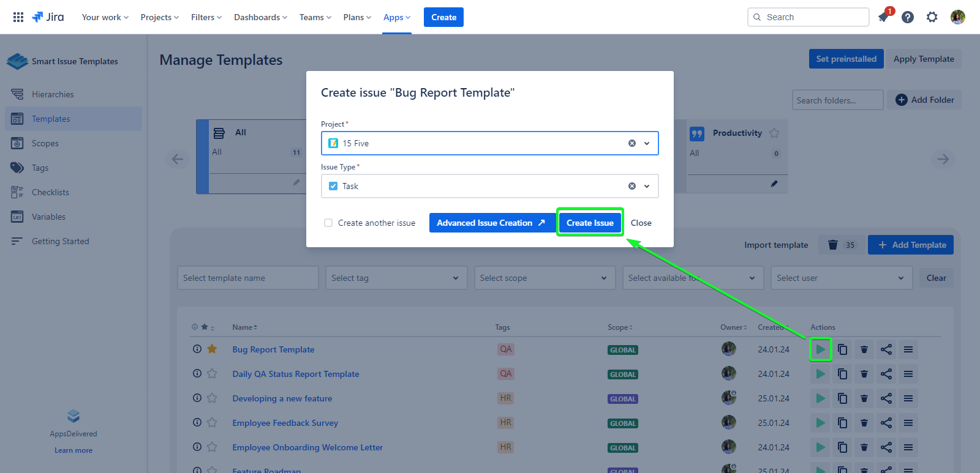This screenshot has height=473, width=980.
Task: Check the Create another issue checkbox
Action: tap(328, 223)
